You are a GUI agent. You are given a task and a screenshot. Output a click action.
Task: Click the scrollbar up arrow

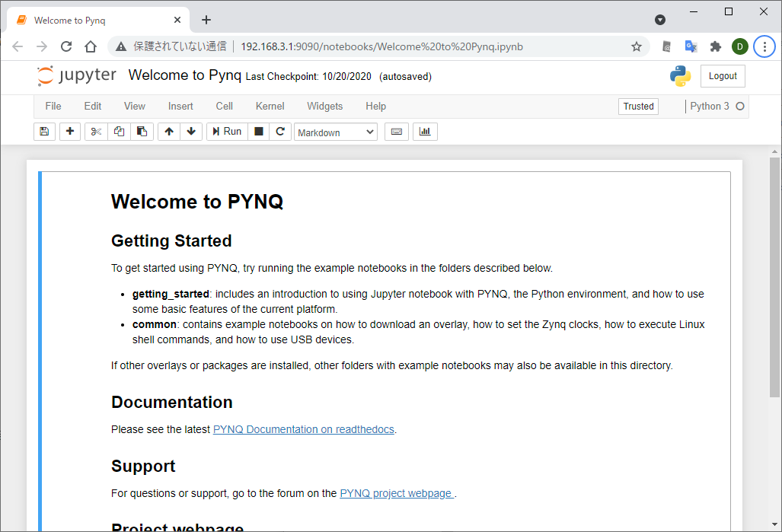pyautogui.click(x=774, y=151)
